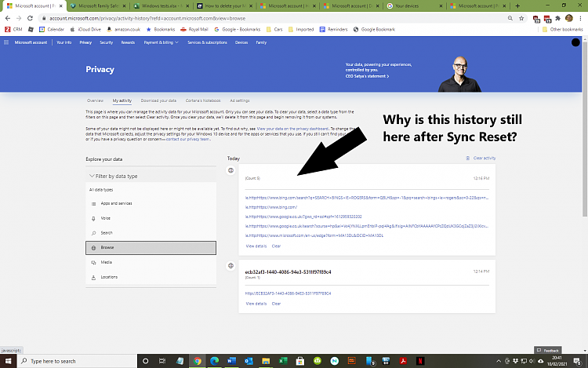Open the Imported bookmarks folder
588x368 pixels.
point(301,29)
